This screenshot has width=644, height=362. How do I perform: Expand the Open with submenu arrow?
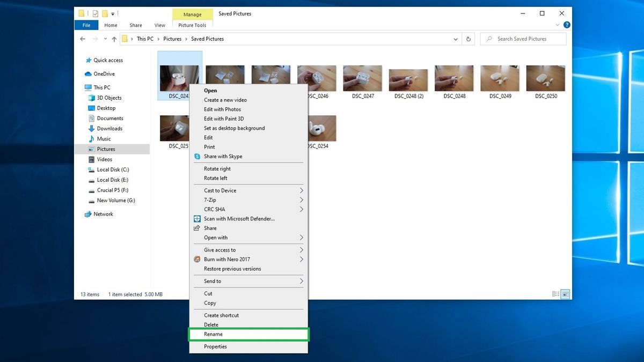pos(301,238)
